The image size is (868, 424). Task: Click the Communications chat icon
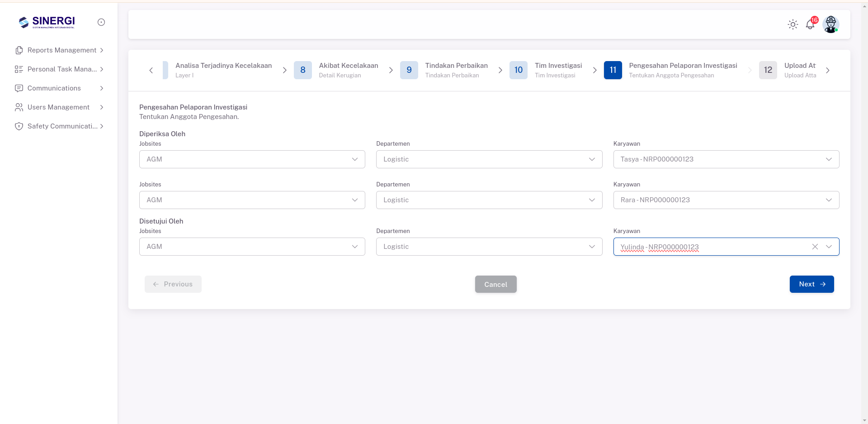[19, 88]
